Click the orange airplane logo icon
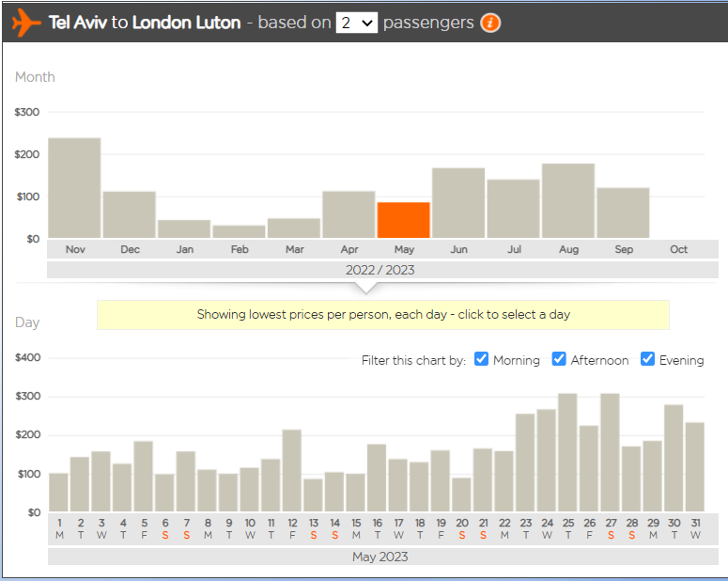The width and height of the screenshot is (728, 581). click(x=26, y=23)
